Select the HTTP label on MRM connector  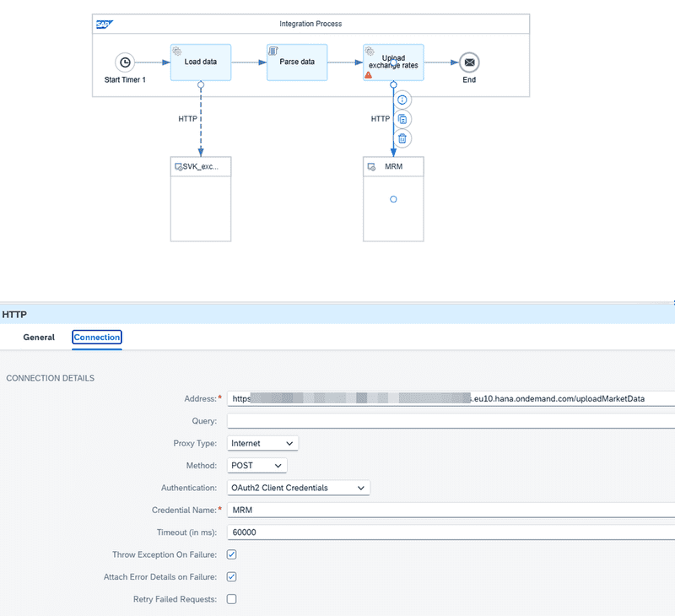[x=381, y=119]
